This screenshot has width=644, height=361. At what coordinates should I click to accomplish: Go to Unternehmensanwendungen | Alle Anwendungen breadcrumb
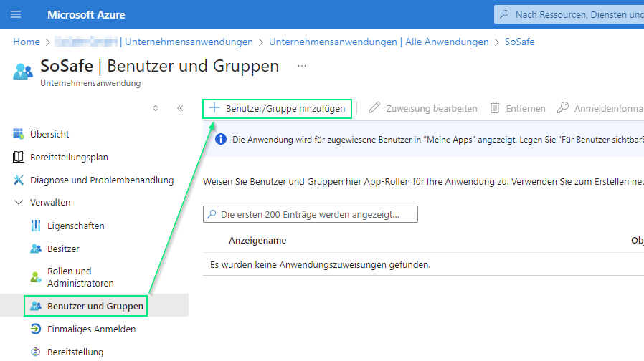coord(378,42)
